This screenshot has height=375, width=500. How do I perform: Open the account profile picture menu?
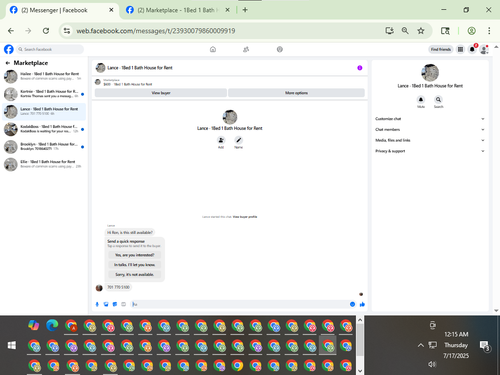pos(484,49)
